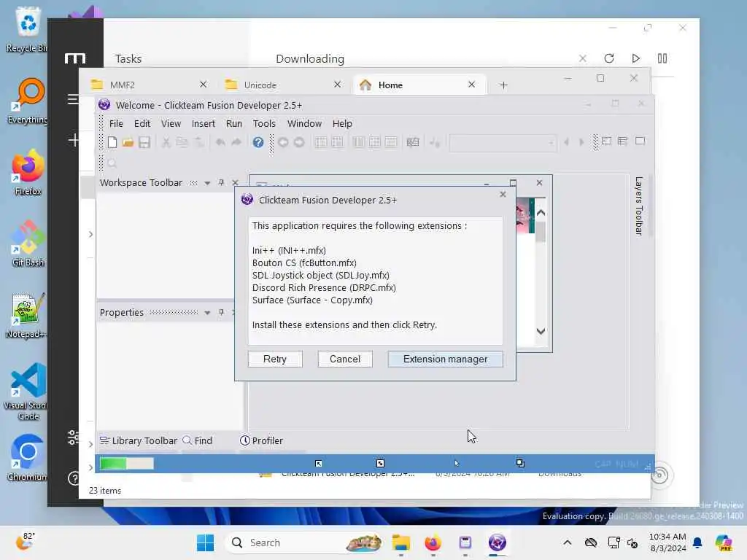Close the Unicode explorer tab

point(337,85)
